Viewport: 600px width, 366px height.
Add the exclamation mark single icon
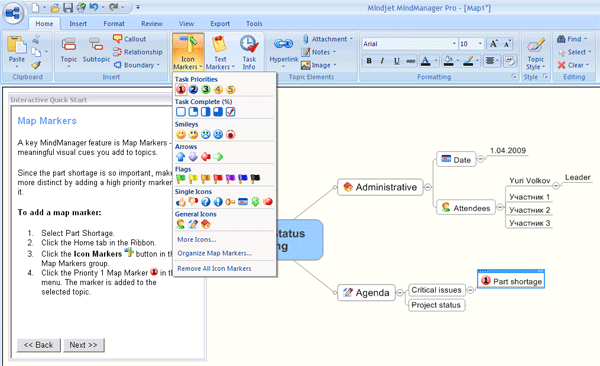(218, 202)
